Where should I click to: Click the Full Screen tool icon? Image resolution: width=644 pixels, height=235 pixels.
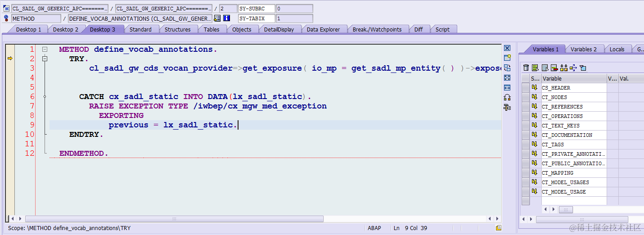point(507,77)
